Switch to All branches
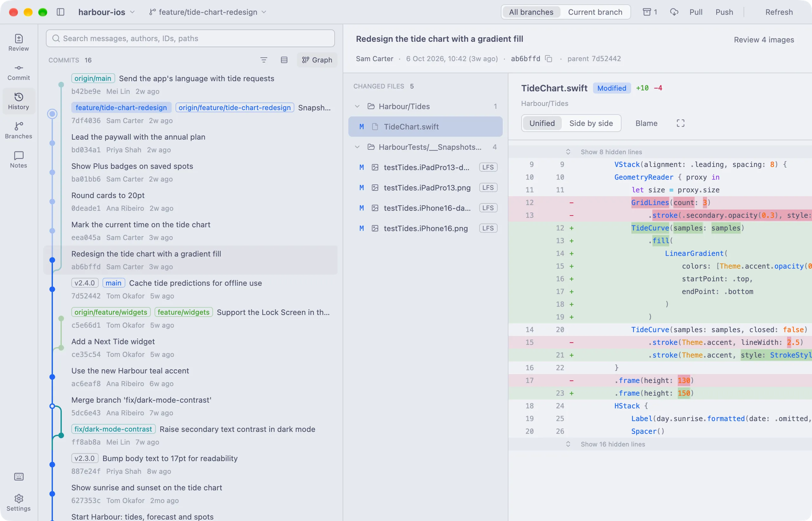Image resolution: width=812 pixels, height=521 pixels. click(x=531, y=12)
